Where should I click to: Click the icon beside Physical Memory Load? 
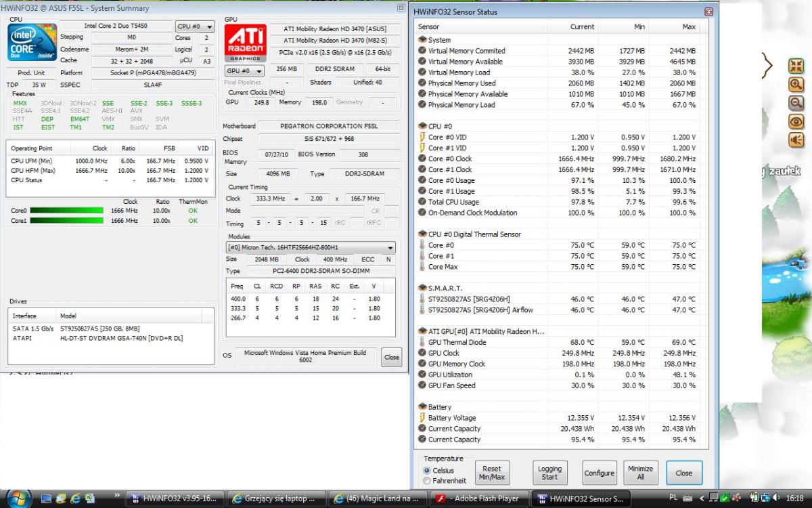tap(422, 105)
